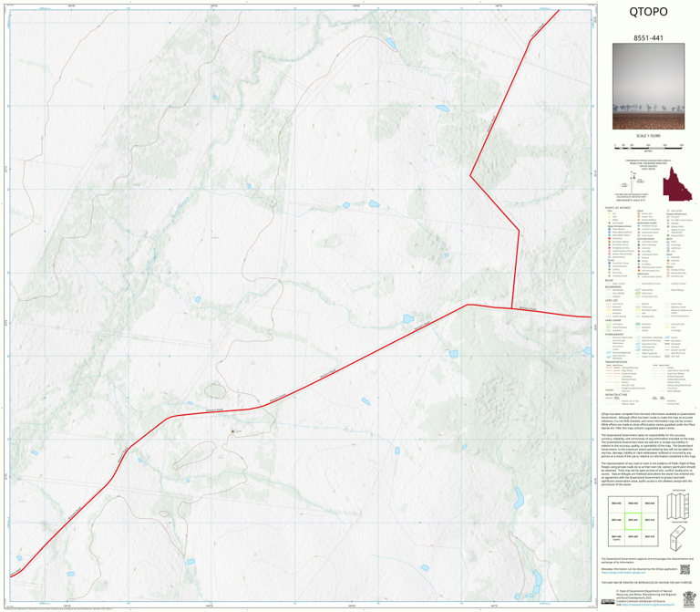This screenshot has width=700, height=612.
Task: Click the SCALE 1:10,000 label
Action: (648, 136)
